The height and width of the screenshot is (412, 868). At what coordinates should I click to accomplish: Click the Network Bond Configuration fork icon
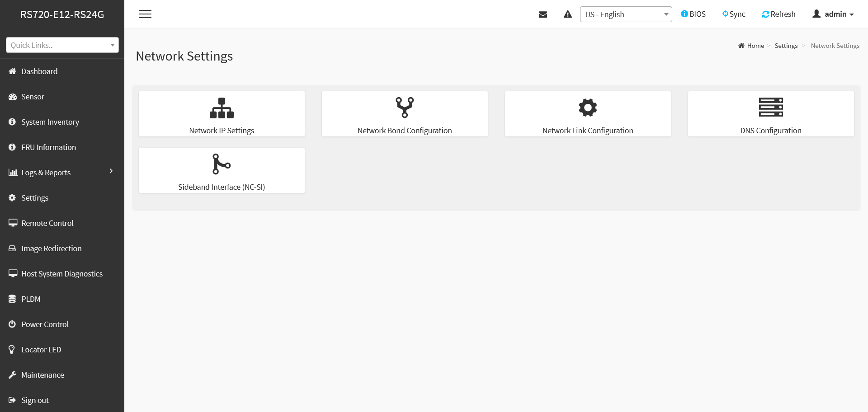tap(405, 108)
